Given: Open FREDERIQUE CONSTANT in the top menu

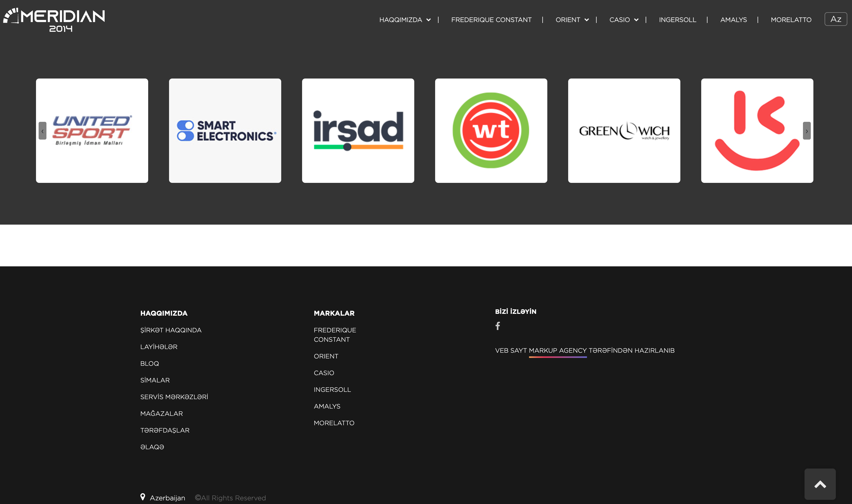Looking at the screenshot, I should point(491,20).
